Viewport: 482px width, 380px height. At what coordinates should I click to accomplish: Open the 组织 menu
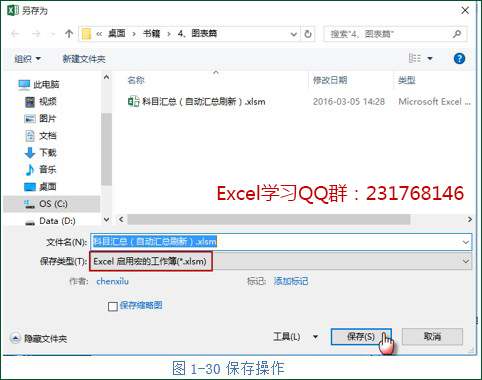27,59
